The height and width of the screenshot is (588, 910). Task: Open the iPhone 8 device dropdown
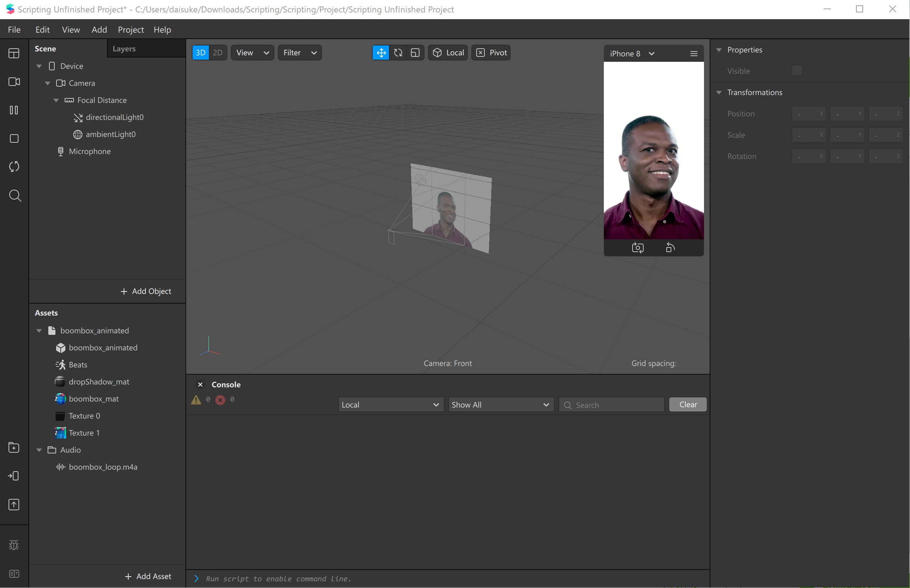pos(632,54)
